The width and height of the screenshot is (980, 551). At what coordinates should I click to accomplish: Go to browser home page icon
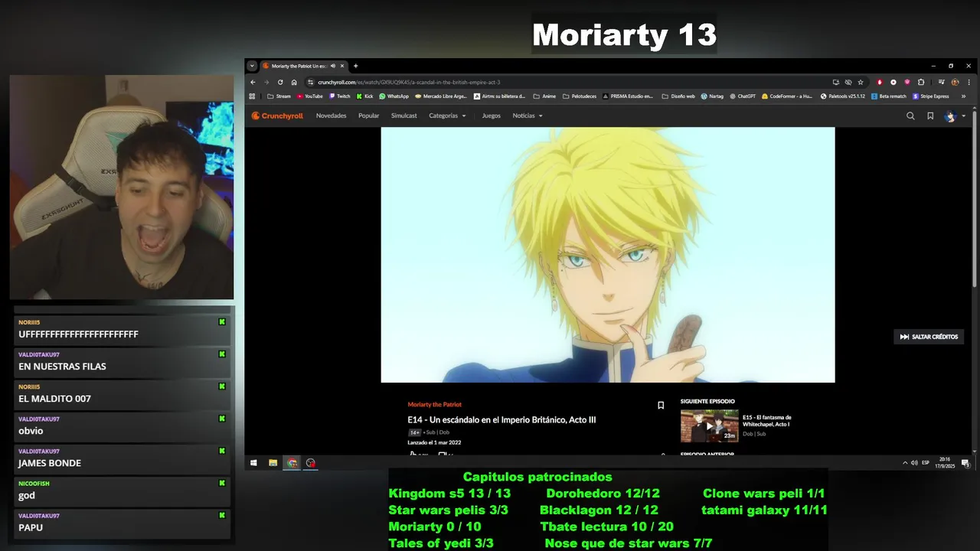(x=294, y=82)
